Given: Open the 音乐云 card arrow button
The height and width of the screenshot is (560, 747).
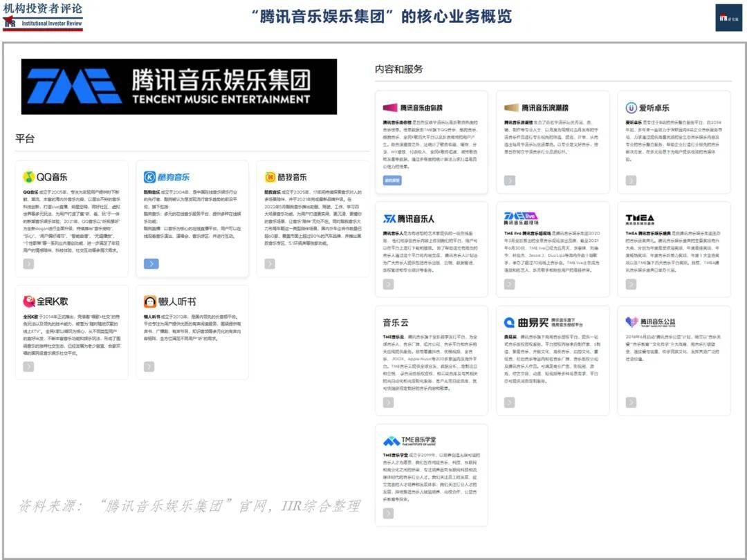Looking at the screenshot, I should click(388, 402).
